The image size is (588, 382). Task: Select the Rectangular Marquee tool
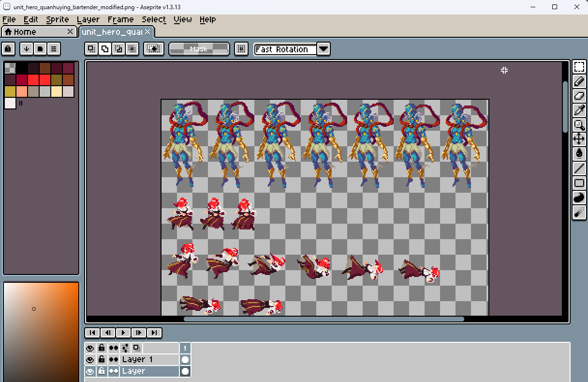coord(579,67)
